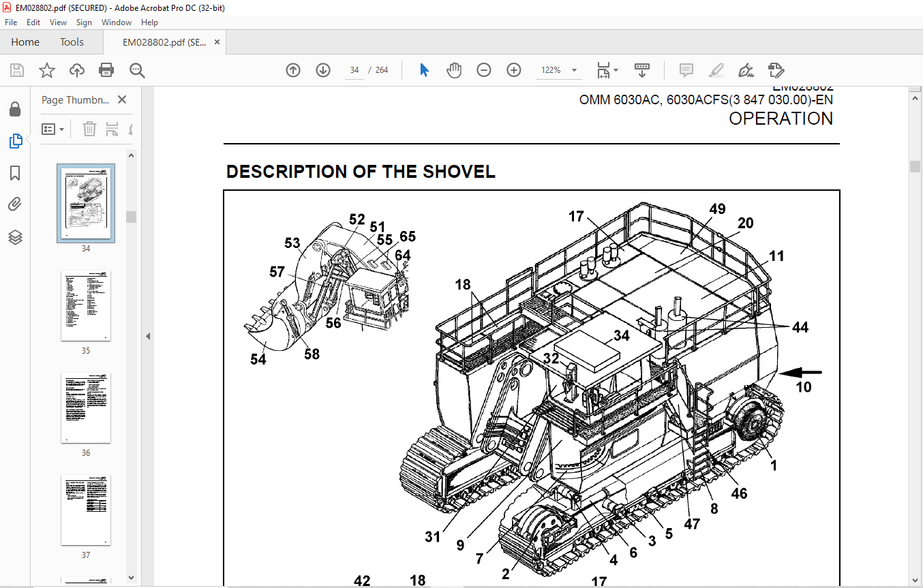Viewport: 923px width, 588px height.
Task: Open fit page options icon
Action: coord(607,70)
